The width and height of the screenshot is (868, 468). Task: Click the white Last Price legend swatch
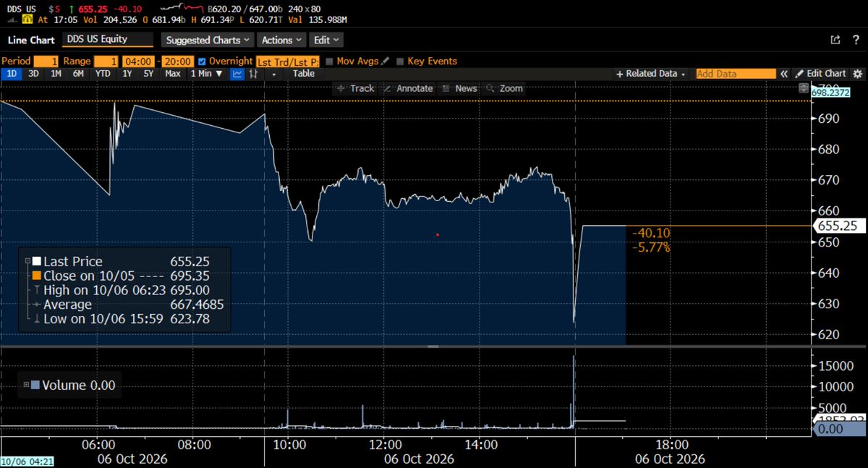[36, 261]
